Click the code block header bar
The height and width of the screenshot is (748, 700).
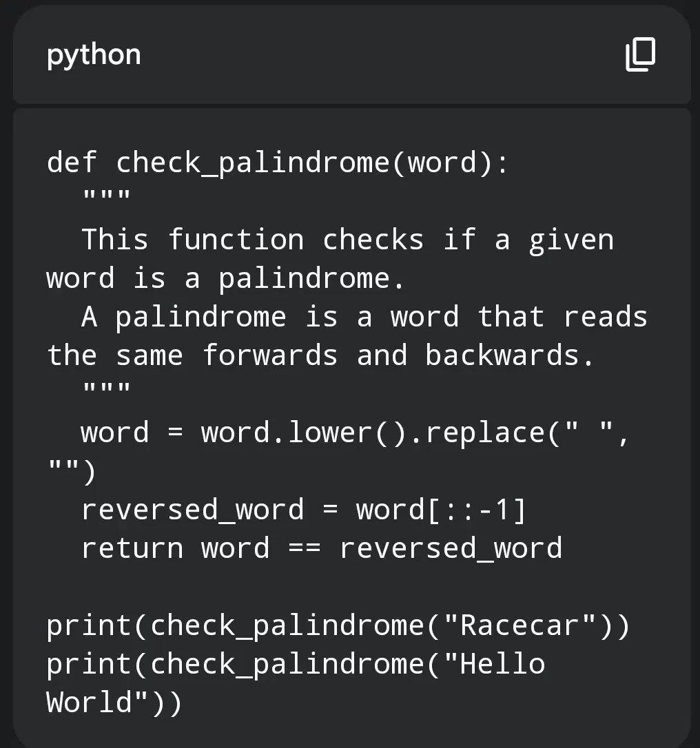351,54
